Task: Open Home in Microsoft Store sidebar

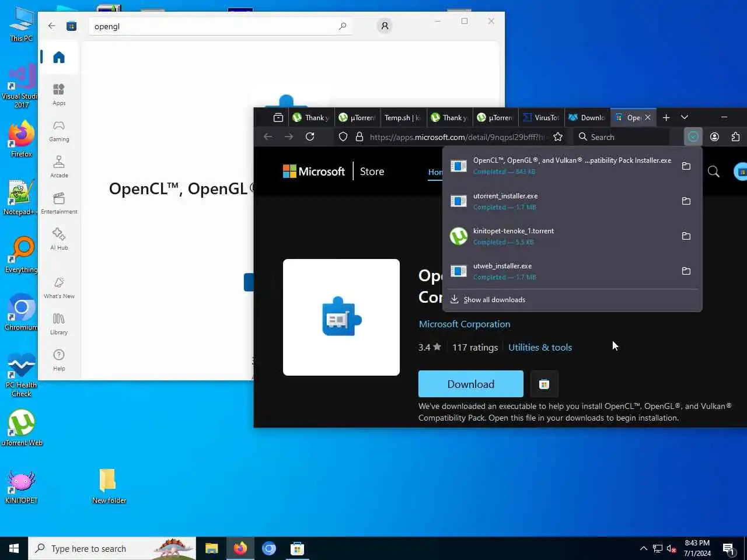Action: [58, 57]
